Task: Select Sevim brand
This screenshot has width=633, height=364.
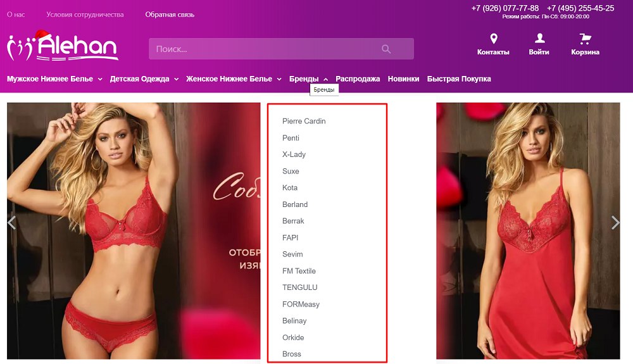Action: (292, 254)
